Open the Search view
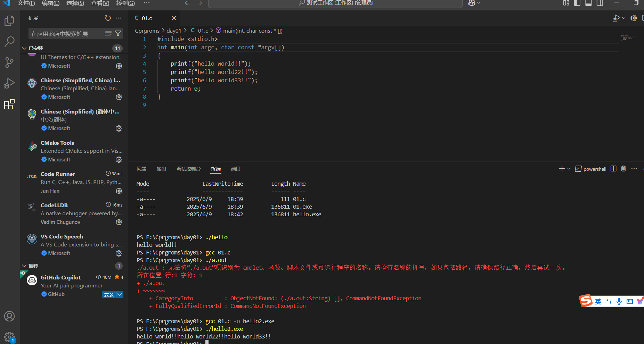The height and width of the screenshot is (344, 644). [x=9, y=42]
